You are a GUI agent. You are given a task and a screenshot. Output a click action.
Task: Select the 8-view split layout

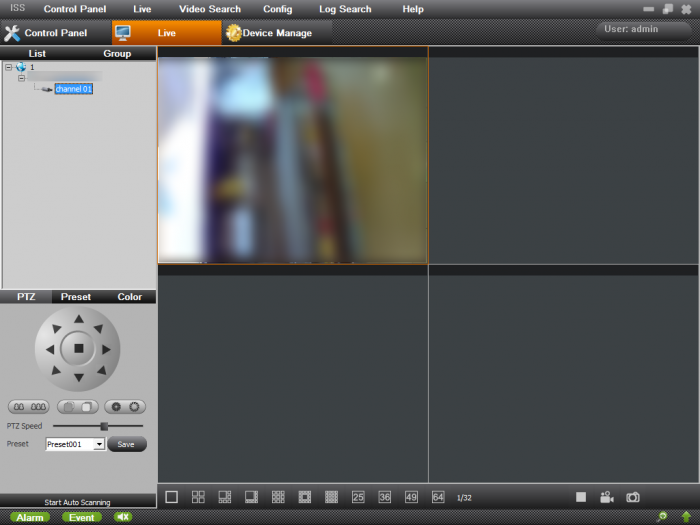[x=251, y=497]
